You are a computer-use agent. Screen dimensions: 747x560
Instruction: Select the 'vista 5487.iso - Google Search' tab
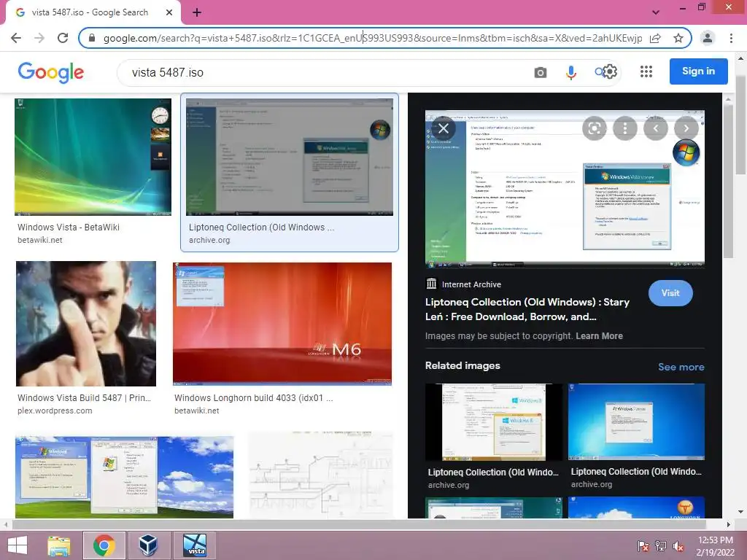click(x=93, y=12)
